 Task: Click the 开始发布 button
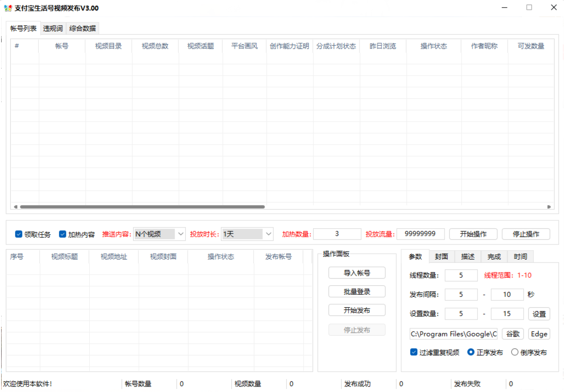pyautogui.click(x=357, y=310)
